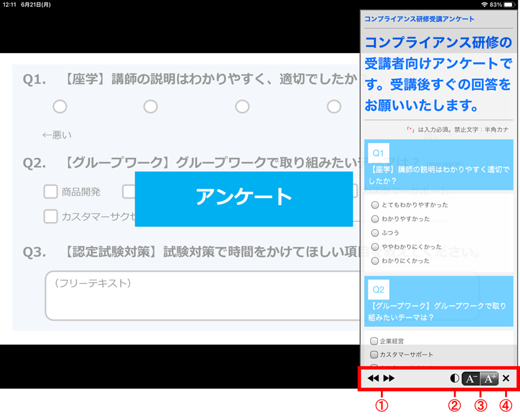Select the とてもわかりやすかった radio option
520x420 pixels.
[x=375, y=205]
